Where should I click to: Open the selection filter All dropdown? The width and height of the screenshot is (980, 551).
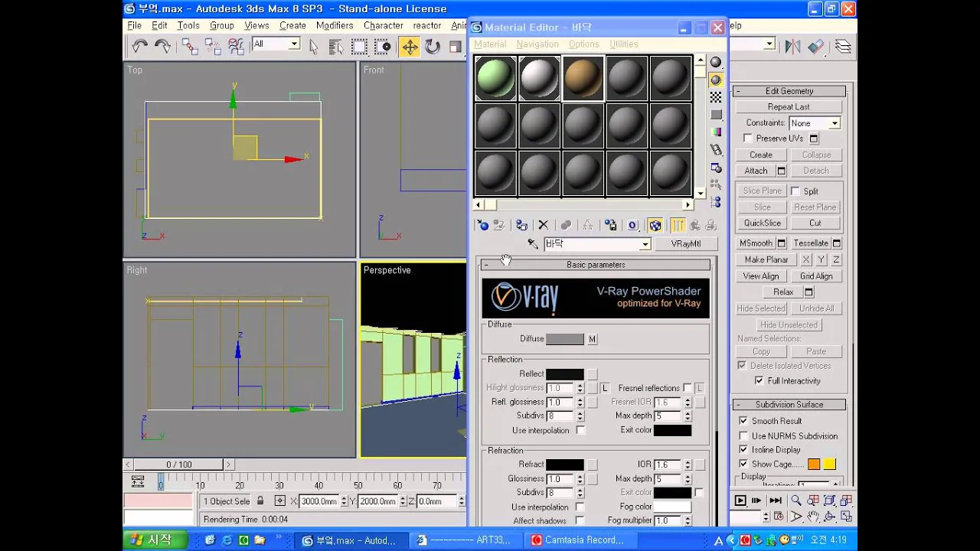click(x=293, y=44)
